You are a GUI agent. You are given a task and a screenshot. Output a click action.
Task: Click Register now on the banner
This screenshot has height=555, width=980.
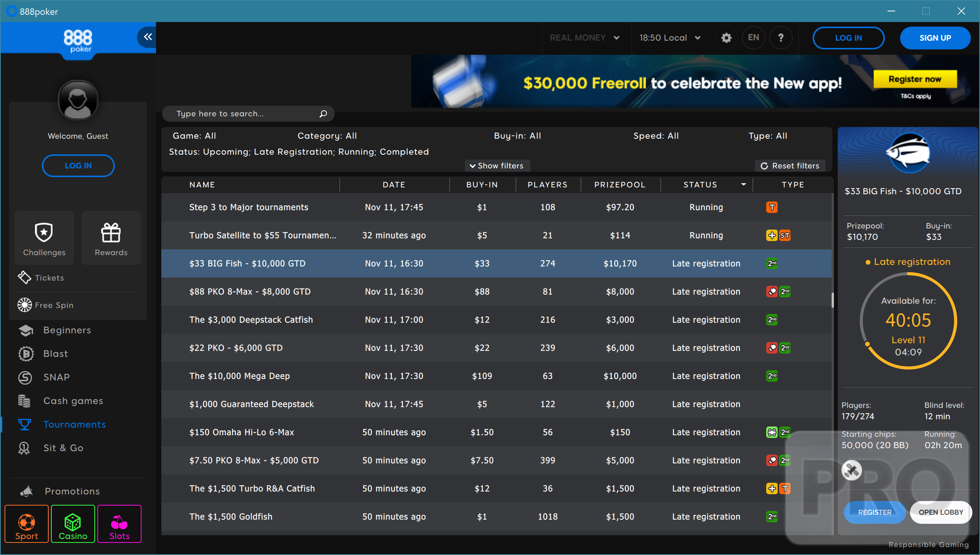[915, 79]
